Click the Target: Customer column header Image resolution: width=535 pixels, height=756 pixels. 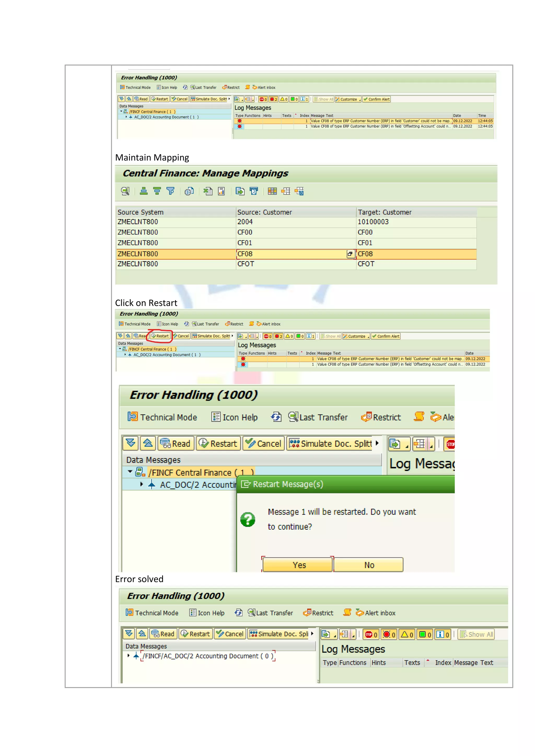417,212
